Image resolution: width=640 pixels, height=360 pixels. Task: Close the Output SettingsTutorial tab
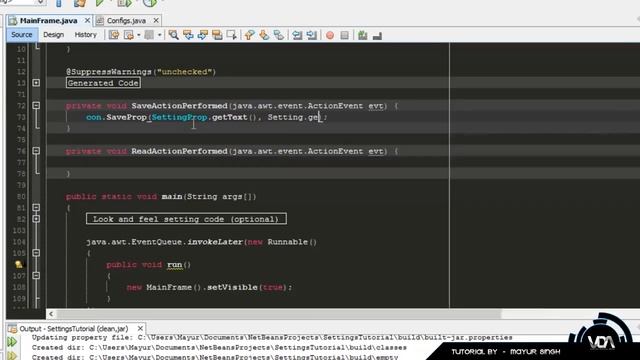(x=140, y=328)
